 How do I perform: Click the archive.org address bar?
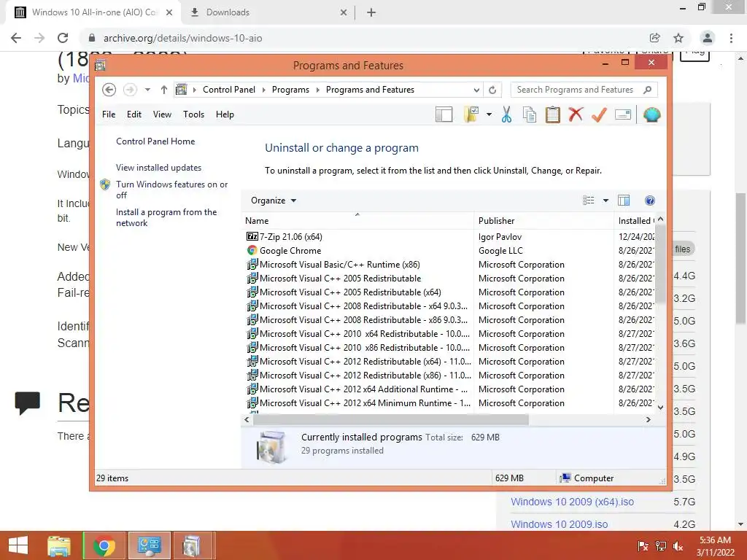click(x=362, y=38)
